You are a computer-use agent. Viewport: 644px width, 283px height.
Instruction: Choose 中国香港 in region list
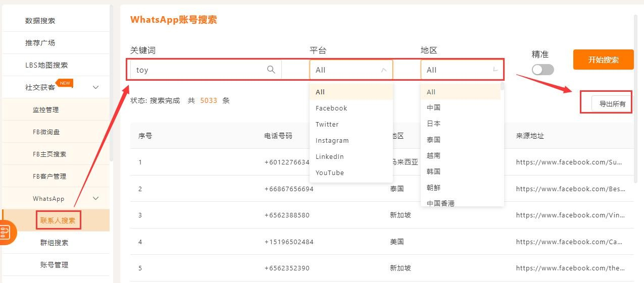pos(460,203)
